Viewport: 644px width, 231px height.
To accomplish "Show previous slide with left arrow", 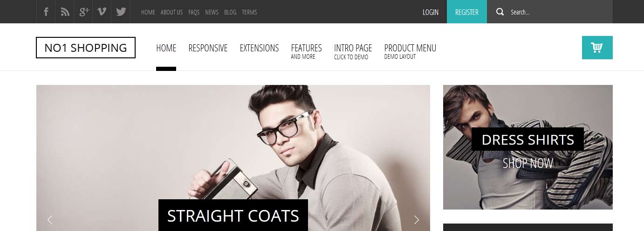I will pyautogui.click(x=50, y=219).
